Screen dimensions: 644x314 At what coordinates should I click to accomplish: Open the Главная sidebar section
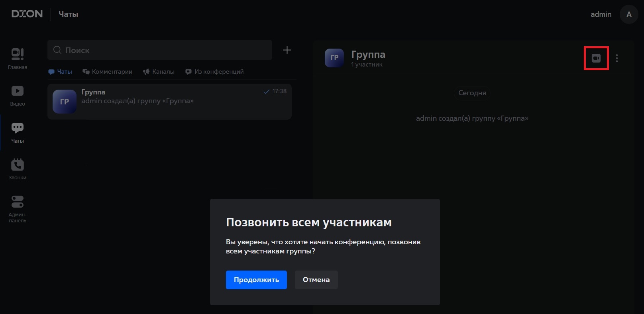18,58
